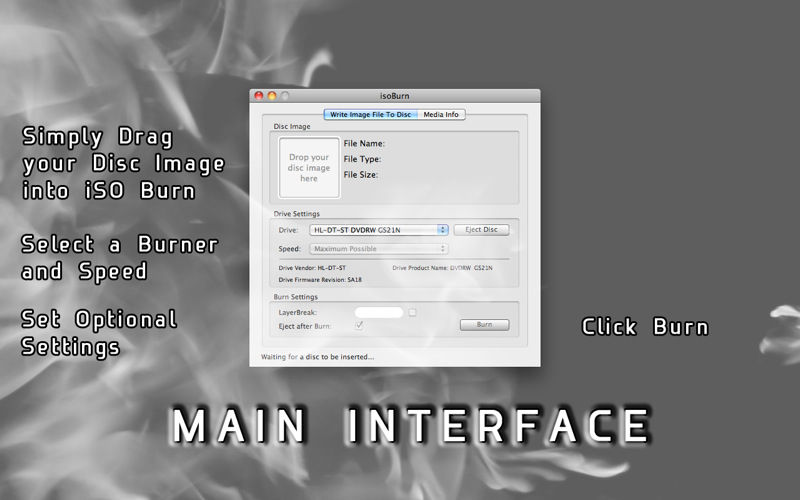Click the disc image drop zone
The height and width of the screenshot is (500, 800).
pos(309,167)
